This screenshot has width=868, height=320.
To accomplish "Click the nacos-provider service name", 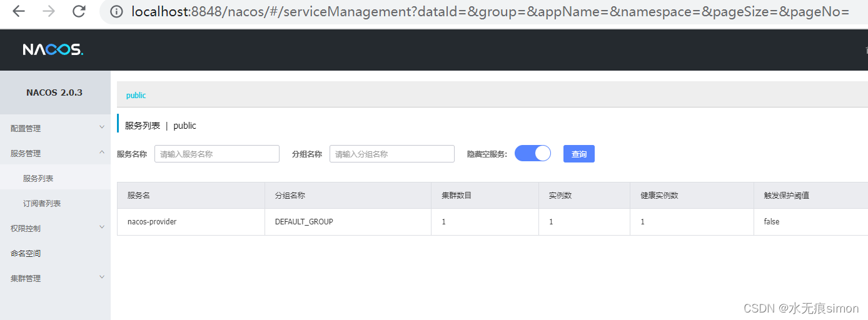I will (152, 222).
